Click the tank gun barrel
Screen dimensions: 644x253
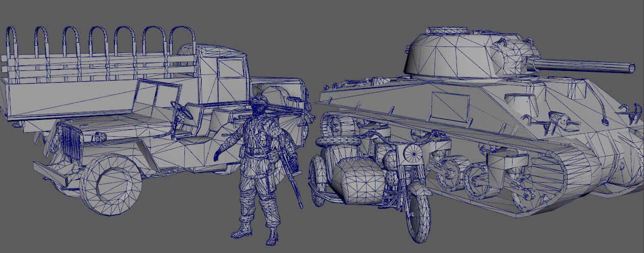point(585,65)
